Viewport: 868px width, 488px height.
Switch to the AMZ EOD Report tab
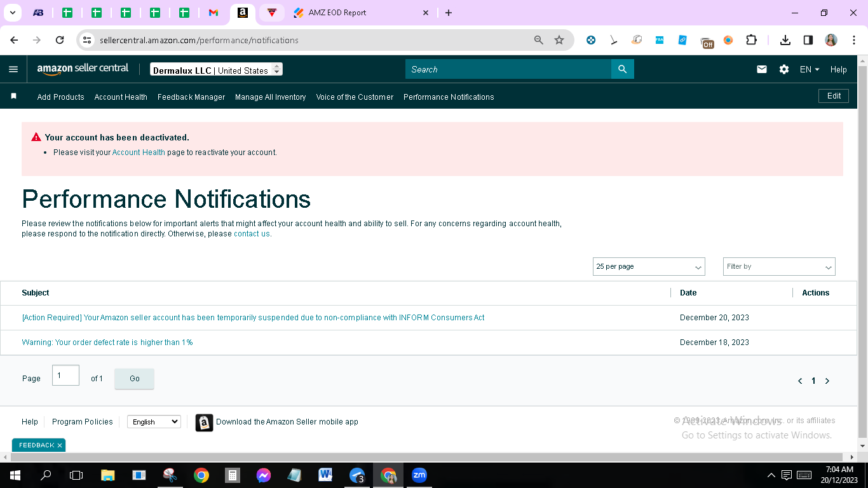point(362,13)
